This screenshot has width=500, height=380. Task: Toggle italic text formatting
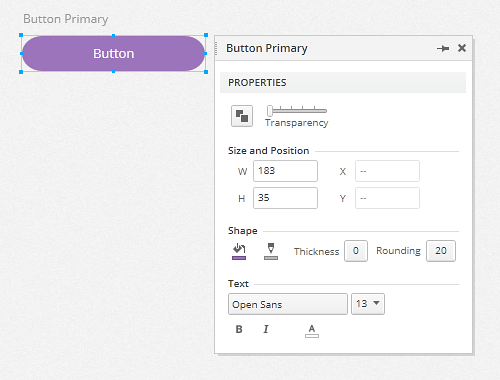pos(266,329)
